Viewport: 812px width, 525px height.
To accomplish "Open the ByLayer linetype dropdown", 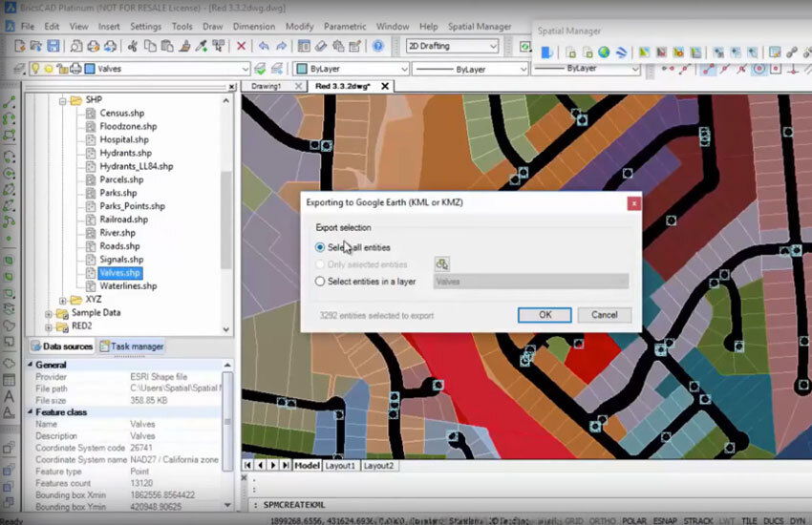I will click(x=523, y=69).
